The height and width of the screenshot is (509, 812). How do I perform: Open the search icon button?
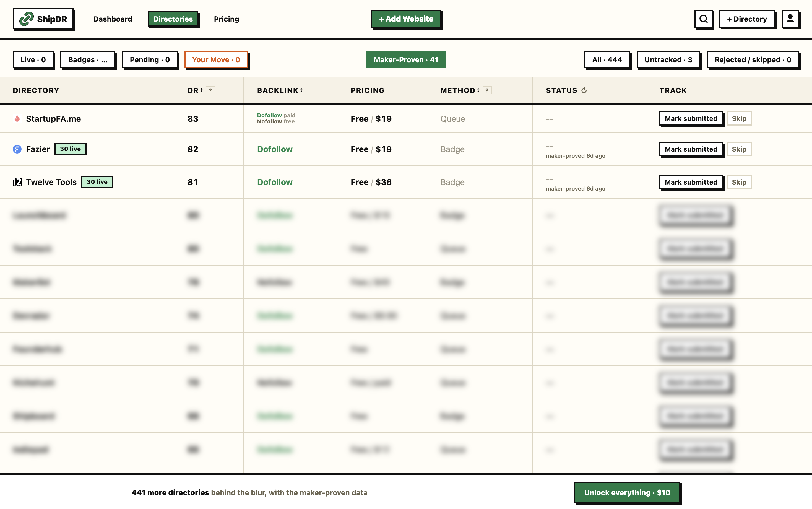point(703,19)
